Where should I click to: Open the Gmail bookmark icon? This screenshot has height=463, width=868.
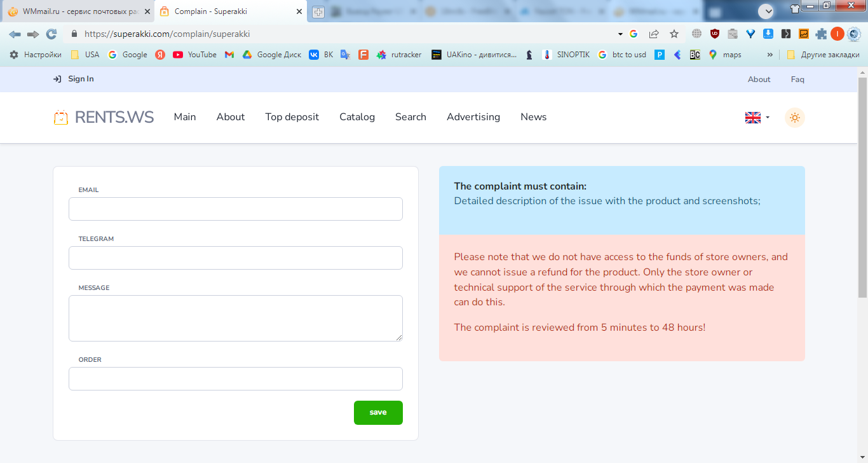coord(229,55)
